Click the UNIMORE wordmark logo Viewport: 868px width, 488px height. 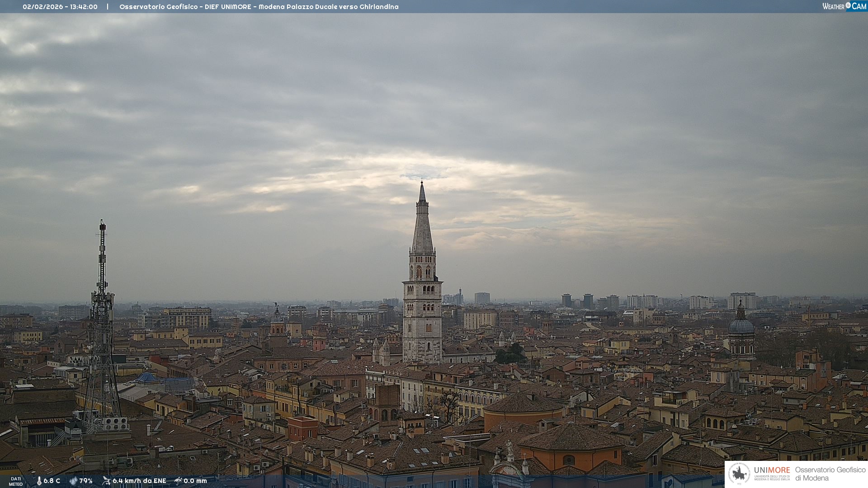click(x=772, y=470)
